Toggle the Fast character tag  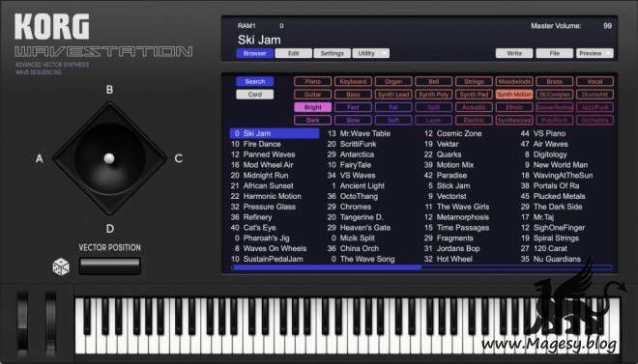tap(353, 108)
